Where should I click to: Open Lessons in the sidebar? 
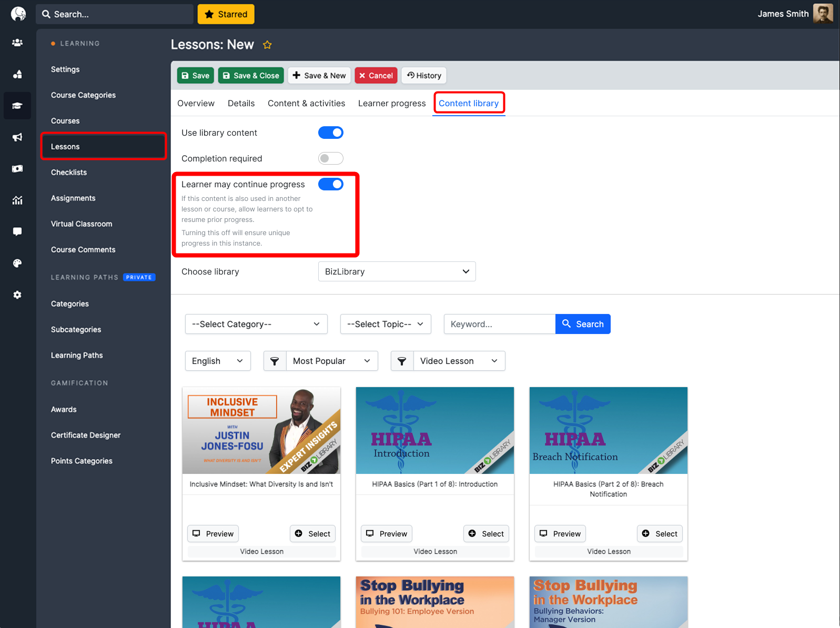click(x=104, y=146)
